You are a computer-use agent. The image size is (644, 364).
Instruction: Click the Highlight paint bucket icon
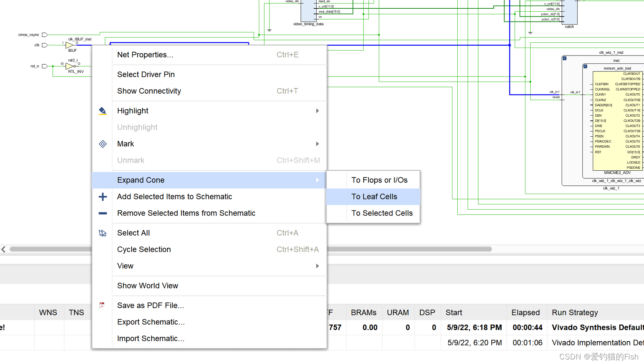[x=102, y=111]
